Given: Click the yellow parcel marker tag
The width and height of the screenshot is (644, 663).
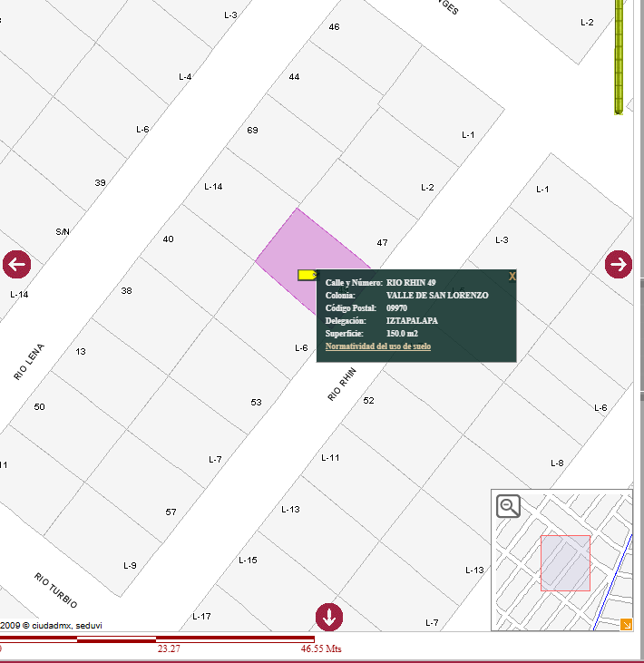Looking at the screenshot, I should (307, 275).
